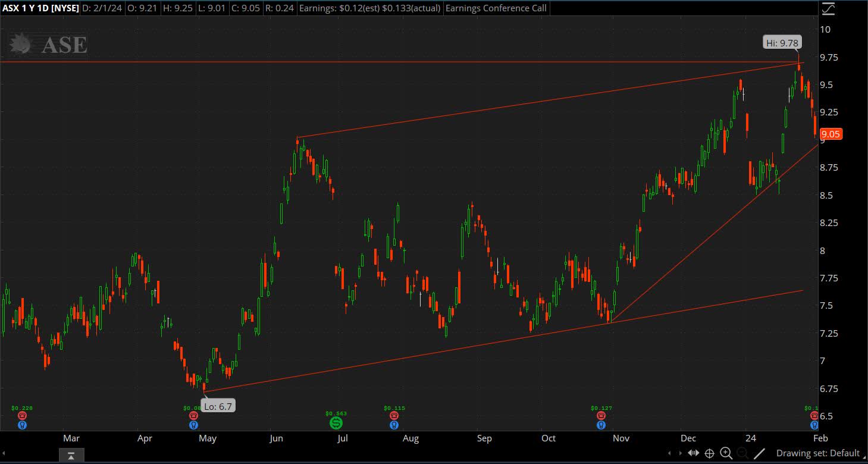Open the indicator settings icon top right
This screenshot has height=464, width=868.
coord(829,9)
